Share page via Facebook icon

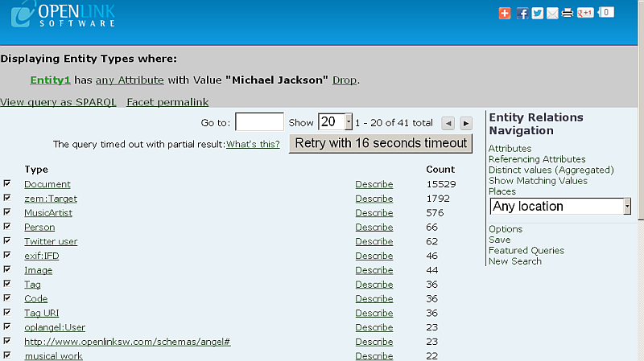[522, 13]
